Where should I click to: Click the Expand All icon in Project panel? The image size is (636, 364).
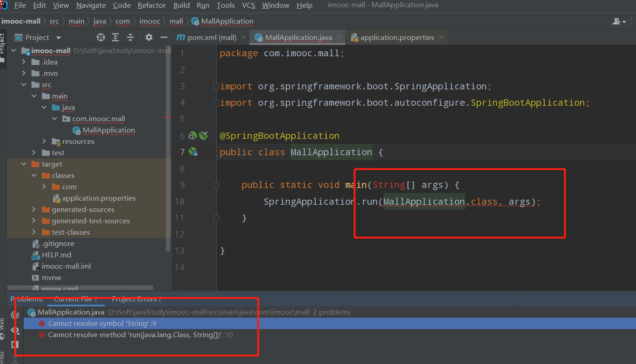(115, 37)
